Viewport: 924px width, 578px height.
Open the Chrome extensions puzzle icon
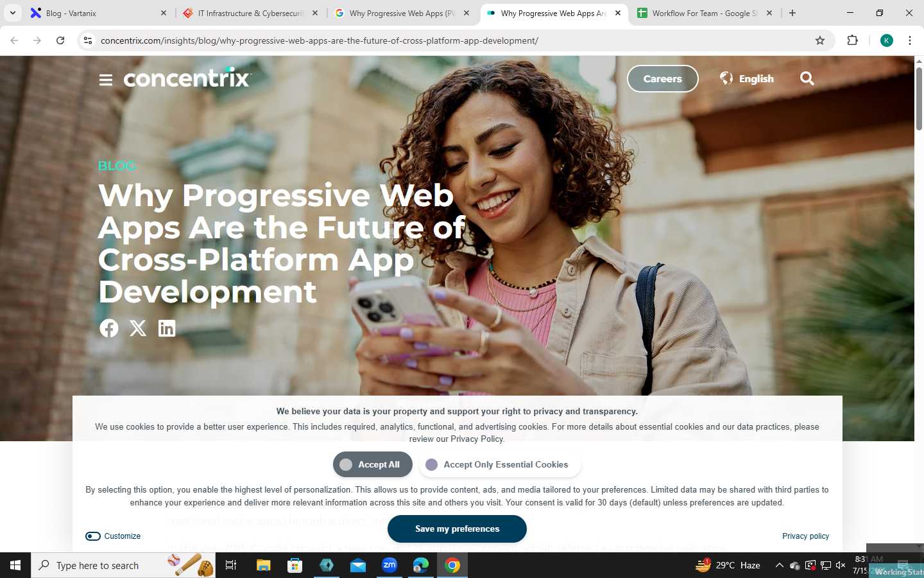coord(852,40)
